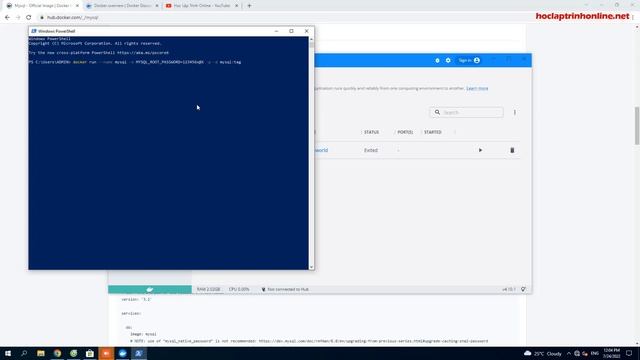Close the Docker overview tab
Screen dimensions: 640x360
point(157,6)
